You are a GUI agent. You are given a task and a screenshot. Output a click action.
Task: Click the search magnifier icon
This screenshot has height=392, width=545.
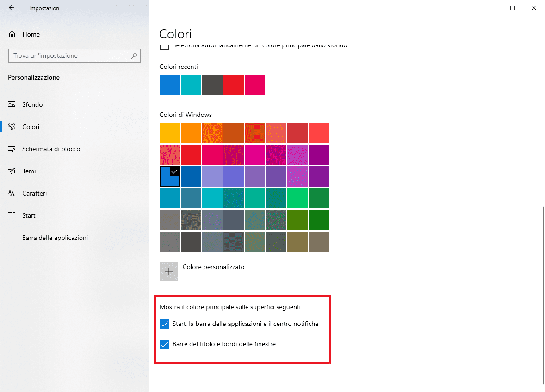[x=134, y=55]
